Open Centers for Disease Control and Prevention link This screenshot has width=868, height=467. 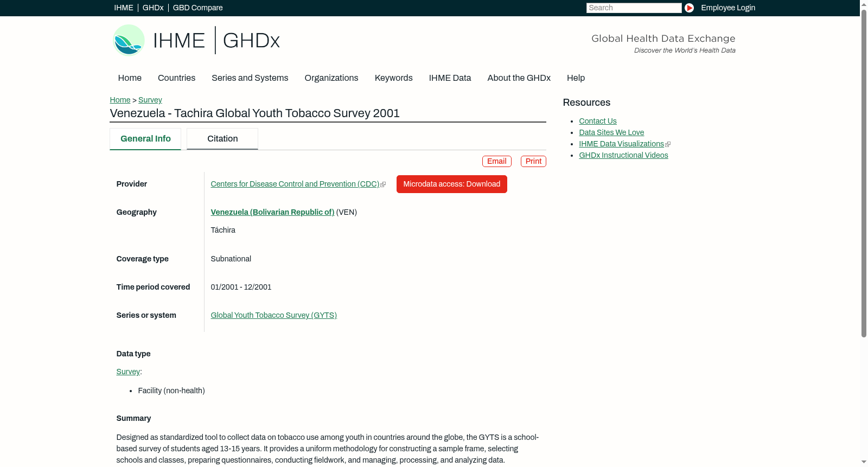(x=295, y=184)
